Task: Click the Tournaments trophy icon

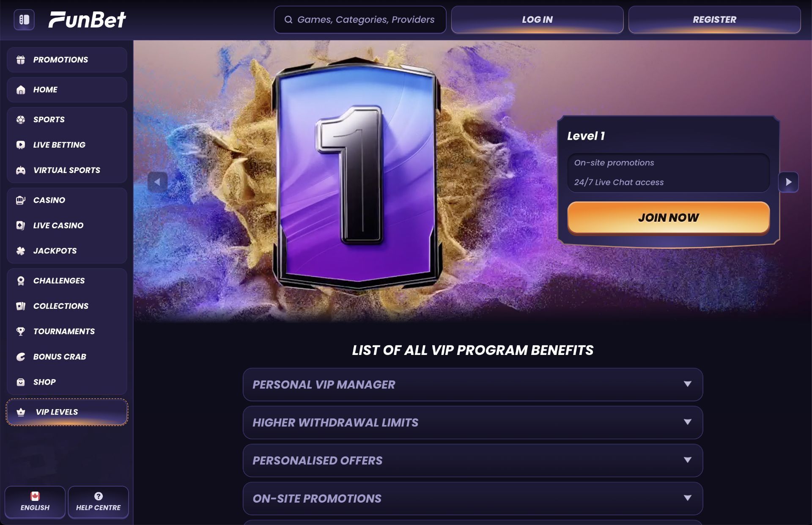Action: pos(21,332)
